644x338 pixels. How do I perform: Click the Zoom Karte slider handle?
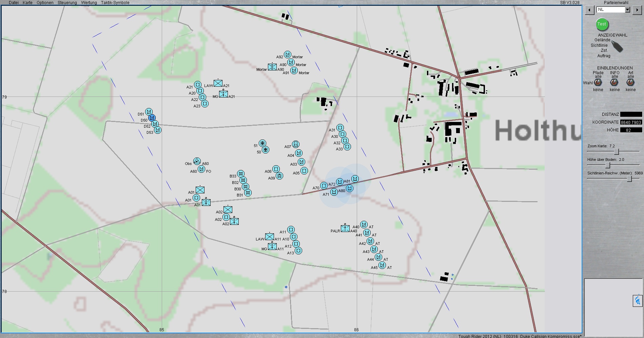pyautogui.click(x=617, y=151)
